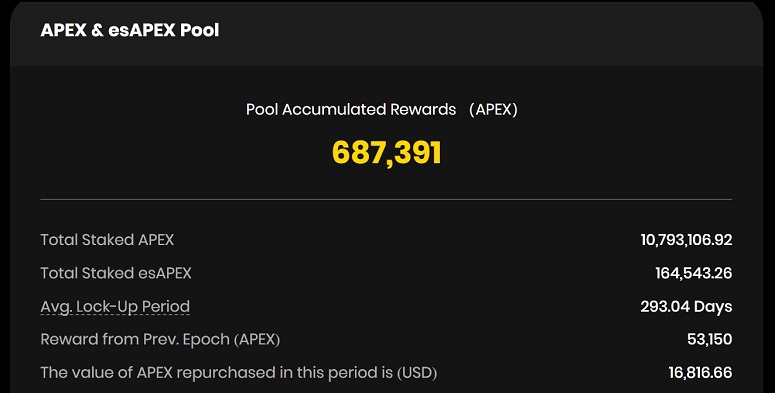
Task: Select the 293.04 Days value
Action: pos(687,306)
